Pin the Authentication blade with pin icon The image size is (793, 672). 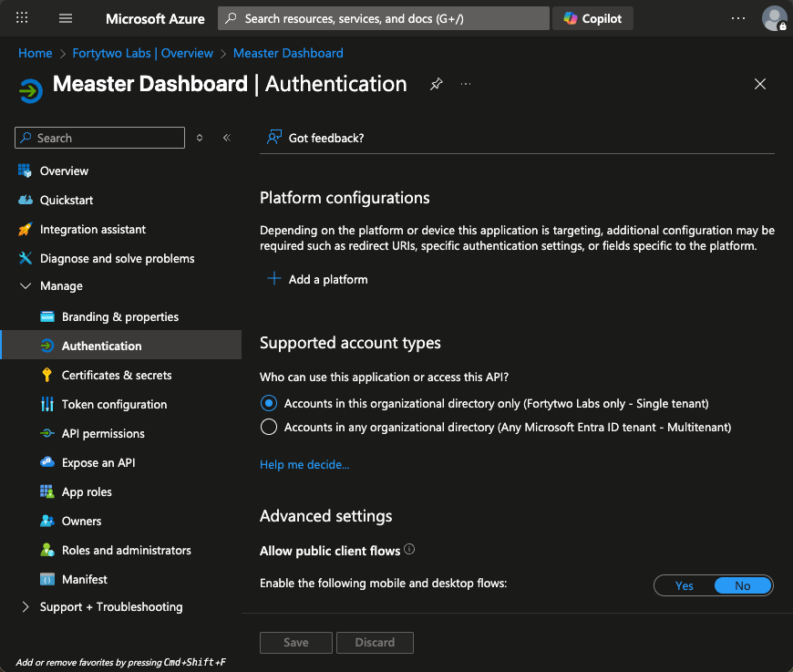point(437,84)
